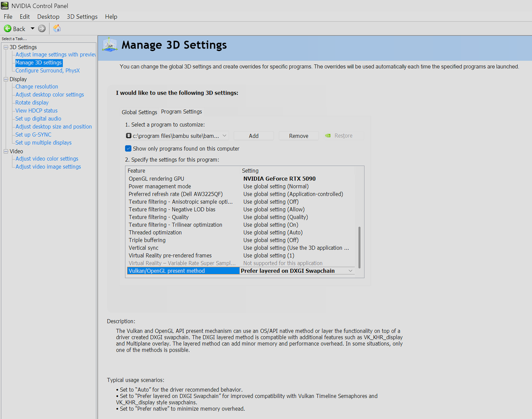Image resolution: width=532 pixels, height=419 pixels.
Task: Click the Add button
Action: coord(254,136)
